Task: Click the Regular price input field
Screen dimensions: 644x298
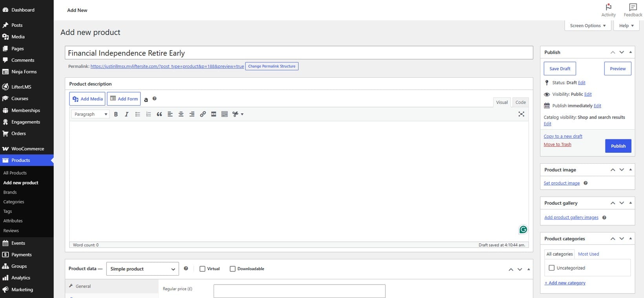Action: click(300, 291)
